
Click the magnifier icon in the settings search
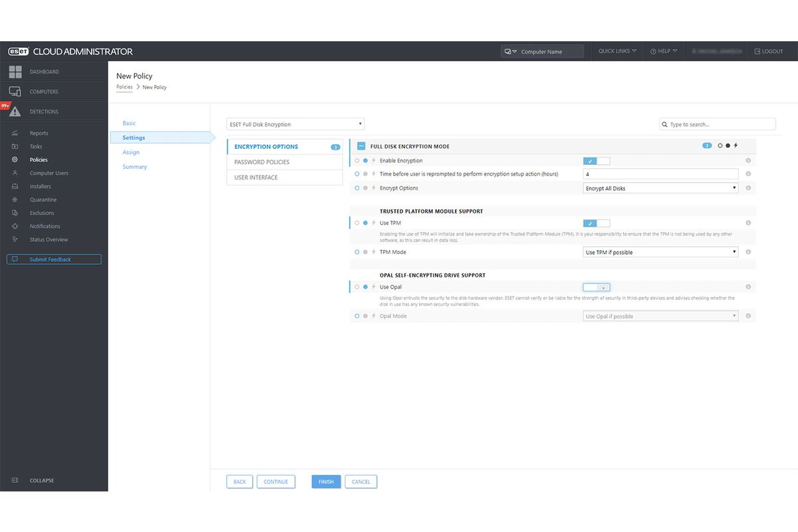click(665, 124)
